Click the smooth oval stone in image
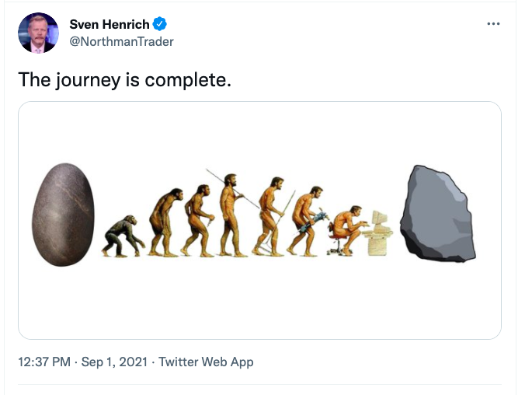Viewport: 532px width, 395px height. (x=64, y=215)
